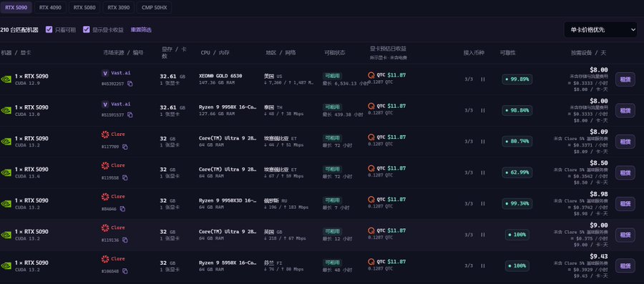Rent the XEON GOLD 6530 machine
Image resolution: width=644 pixels, height=284 pixels.
coord(625,79)
